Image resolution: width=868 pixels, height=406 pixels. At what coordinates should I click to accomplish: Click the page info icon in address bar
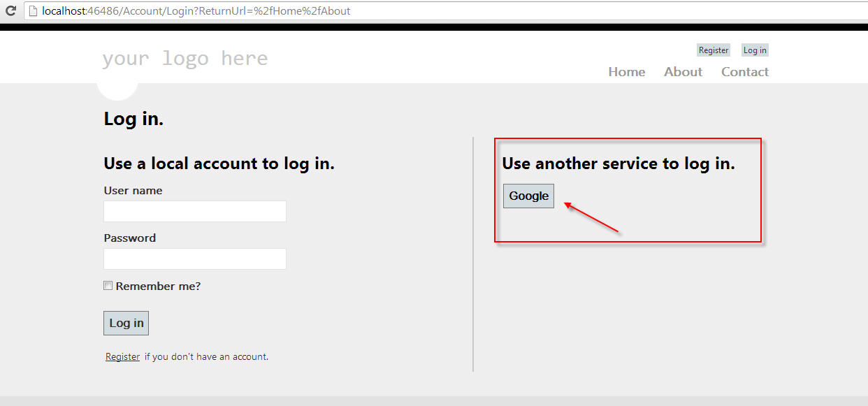32,11
